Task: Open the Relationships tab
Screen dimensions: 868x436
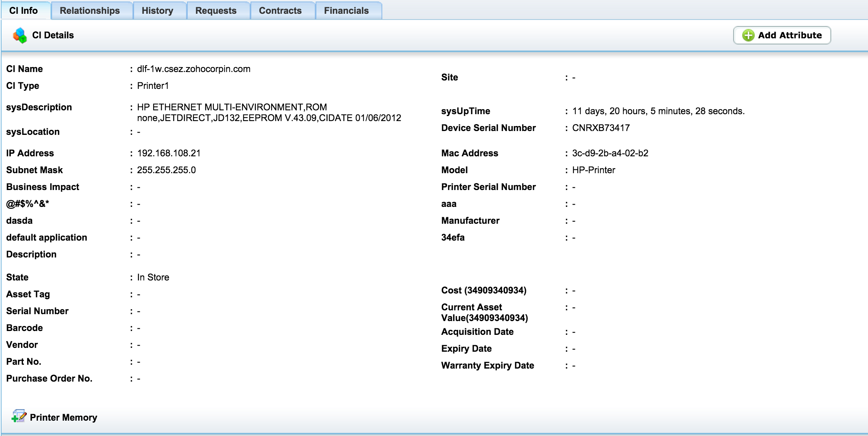Action: click(90, 11)
